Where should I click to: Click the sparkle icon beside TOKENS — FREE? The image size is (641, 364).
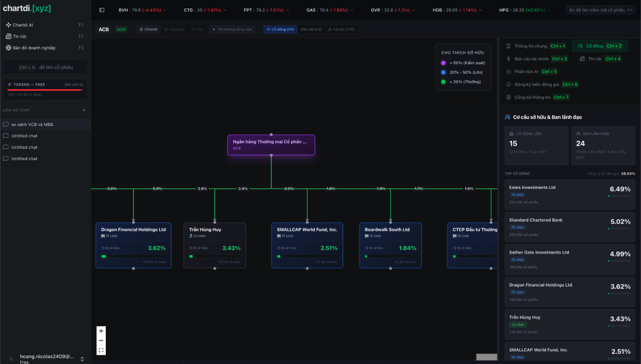click(10, 84)
